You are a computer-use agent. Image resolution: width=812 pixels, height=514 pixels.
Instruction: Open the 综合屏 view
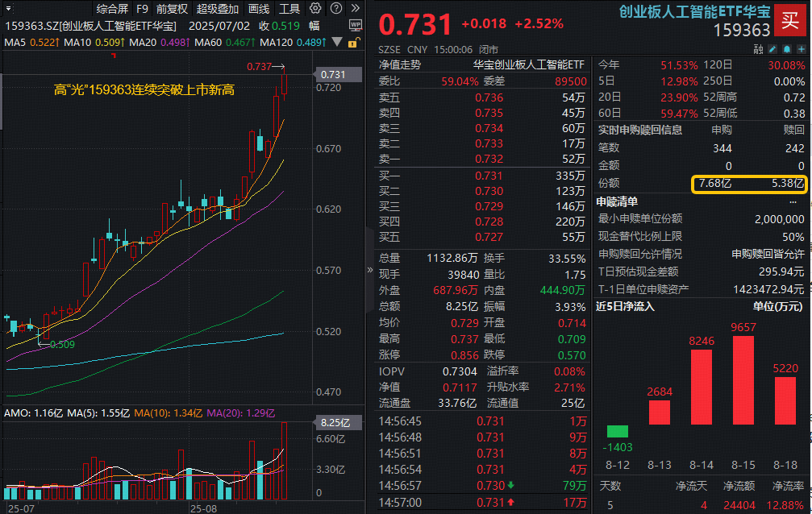(x=112, y=9)
